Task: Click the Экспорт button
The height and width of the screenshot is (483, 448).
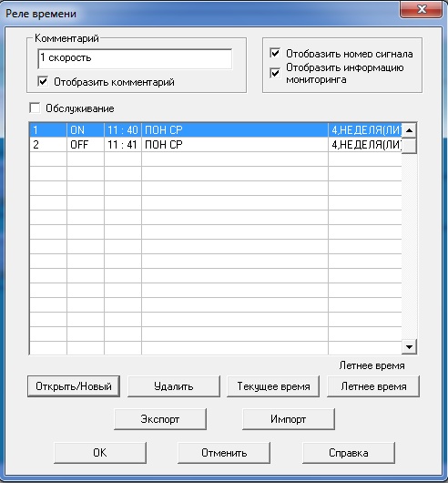Action: click(160, 419)
